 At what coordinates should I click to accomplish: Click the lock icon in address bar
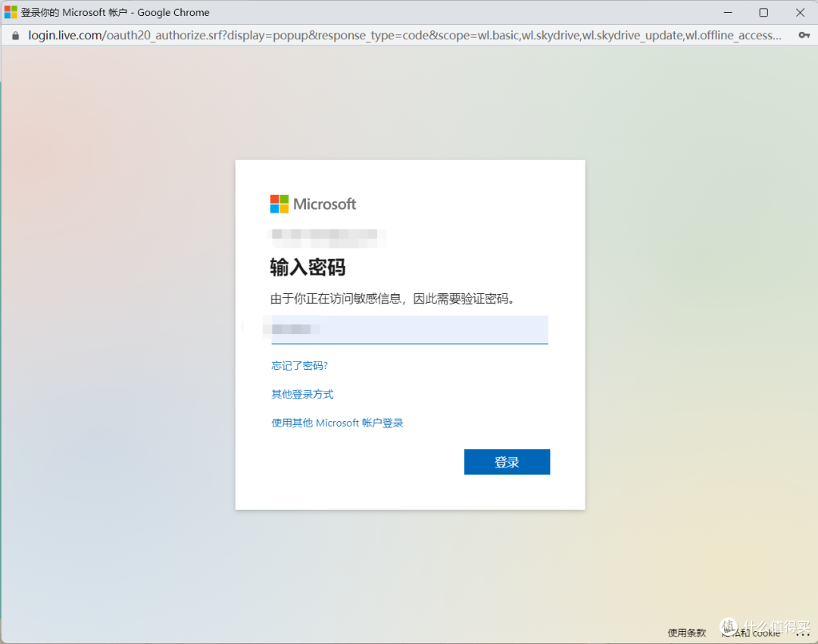[x=16, y=36]
